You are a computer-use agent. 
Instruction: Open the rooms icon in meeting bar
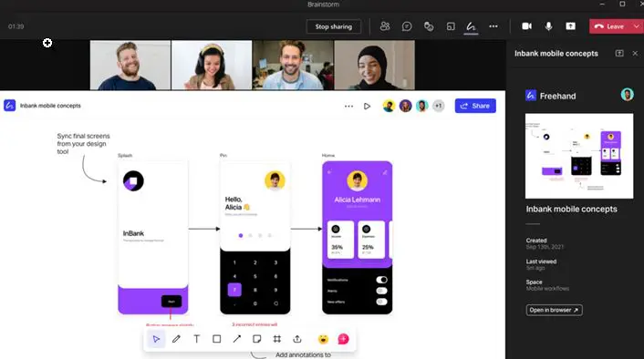[x=451, y=26]
